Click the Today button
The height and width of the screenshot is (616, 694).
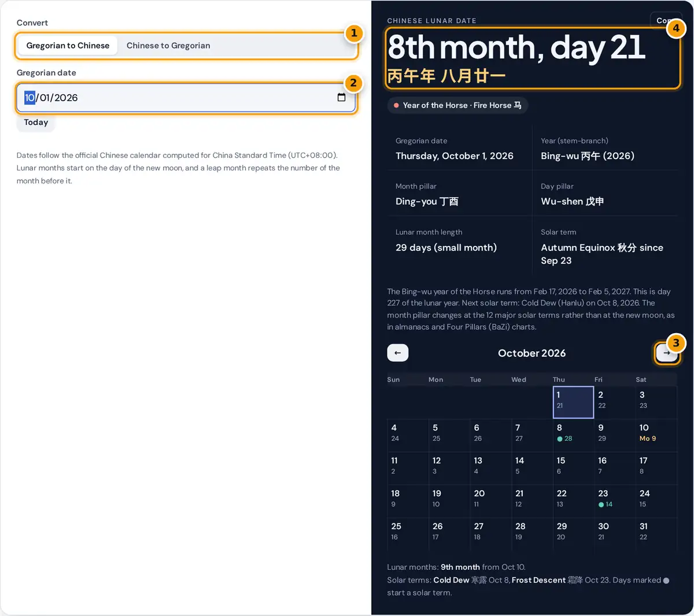[x=36, y=122]
